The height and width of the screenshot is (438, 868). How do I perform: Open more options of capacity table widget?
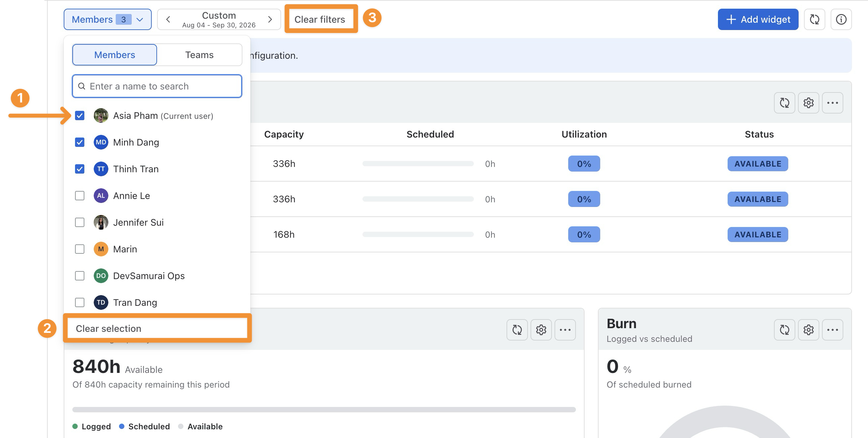(832, 102)
